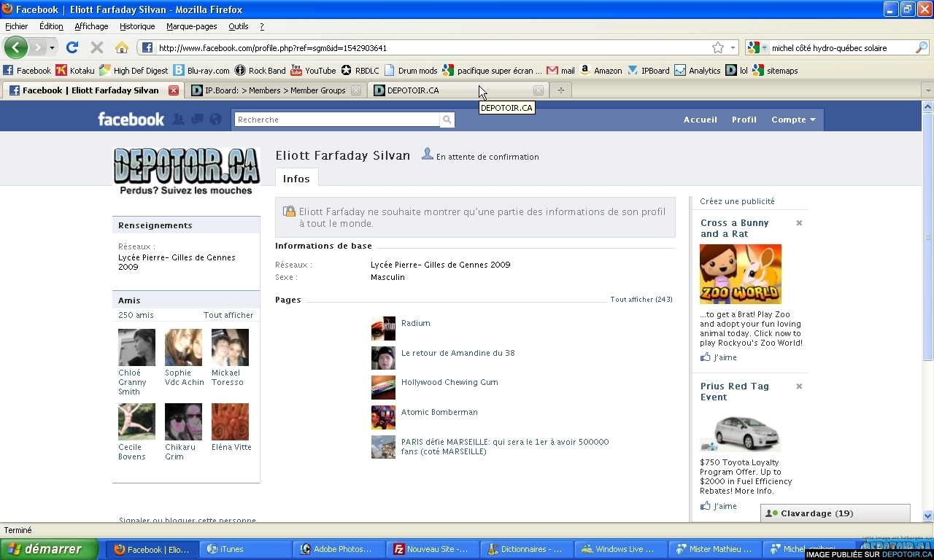Open the sitemaps bookmark
Screen dimensions: 934x560
775,71
